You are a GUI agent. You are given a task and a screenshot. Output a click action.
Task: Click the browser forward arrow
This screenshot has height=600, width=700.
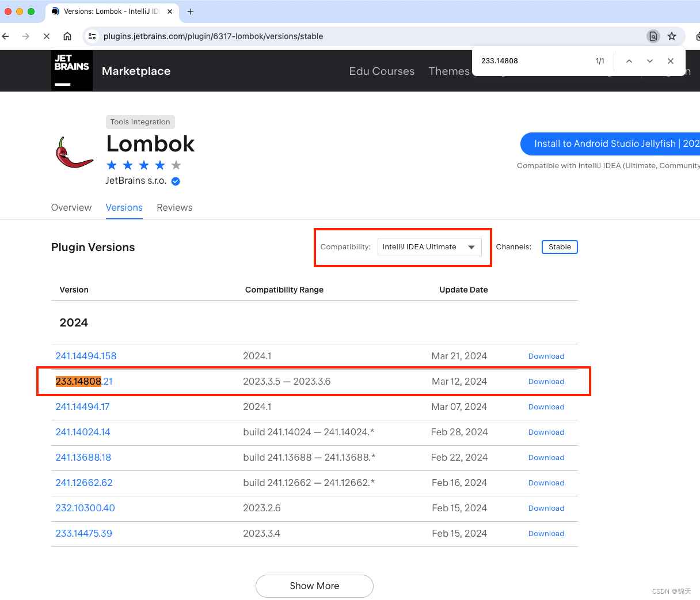[x=26, y=36]
